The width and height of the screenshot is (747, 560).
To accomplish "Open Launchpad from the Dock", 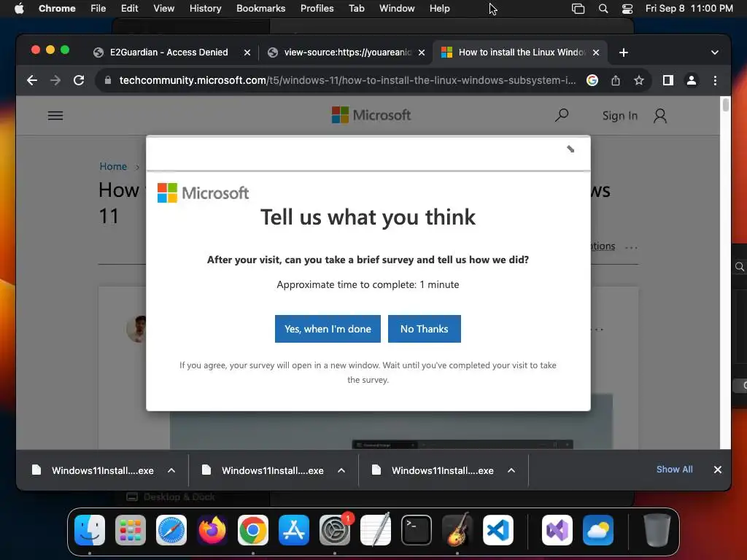I will pos(131,530).
